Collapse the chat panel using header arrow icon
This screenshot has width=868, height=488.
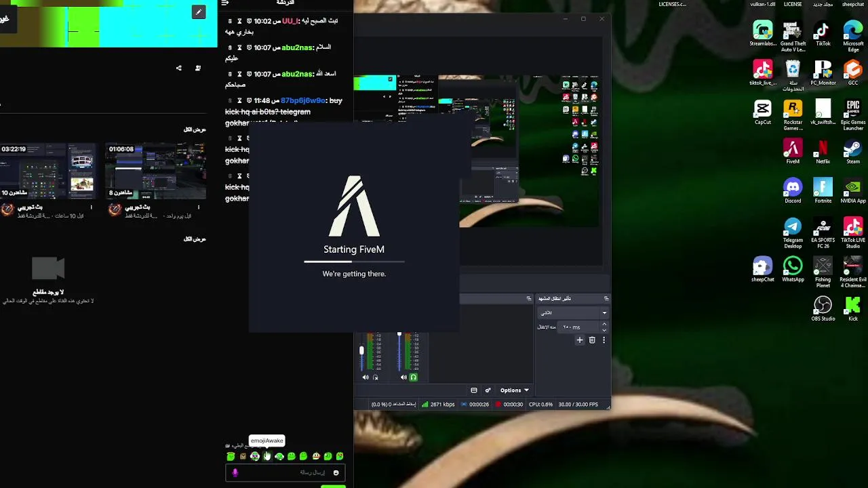(x=225, y=3)
